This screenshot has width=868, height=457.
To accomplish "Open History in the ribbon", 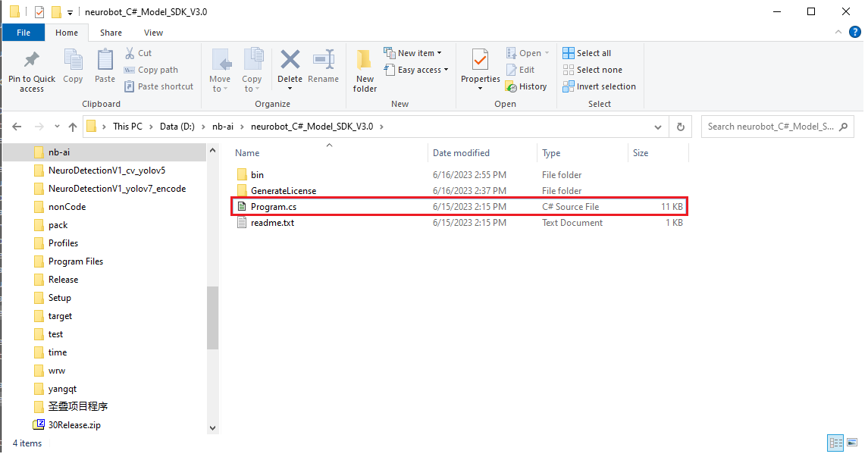I will coord(526,86).
